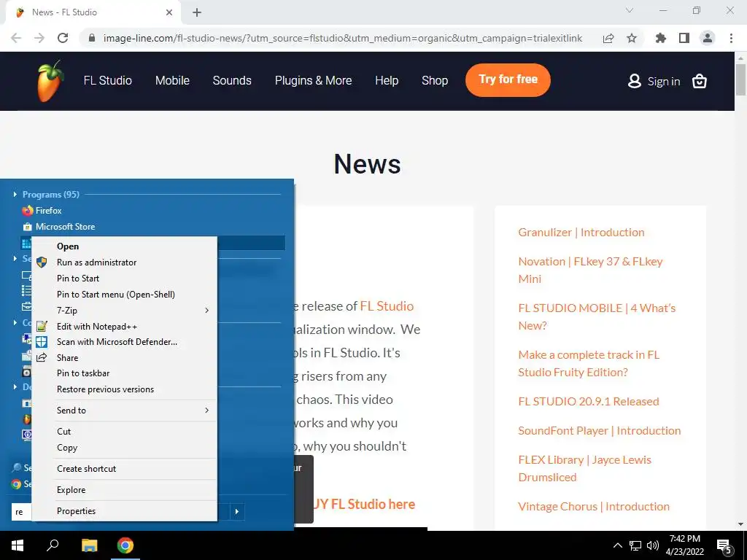Open Help nav item
The width and height of the screenshot is (747, 560).
pos(387,80)
